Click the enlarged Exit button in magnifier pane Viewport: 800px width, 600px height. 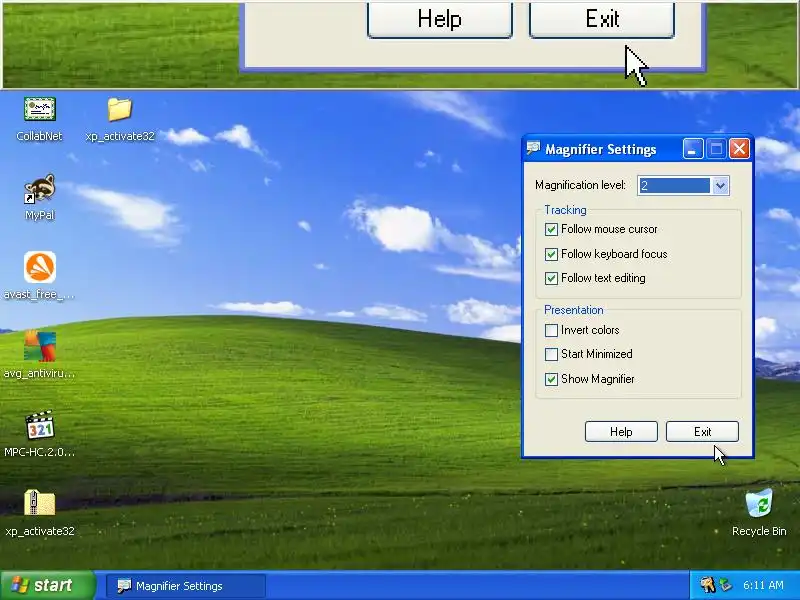pos(602,19)
